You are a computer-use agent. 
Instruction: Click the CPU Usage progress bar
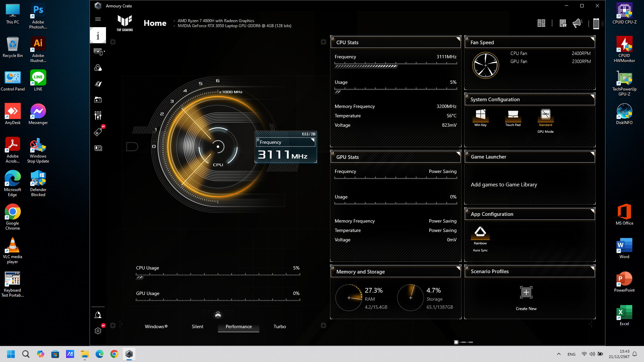click(218, 276)
